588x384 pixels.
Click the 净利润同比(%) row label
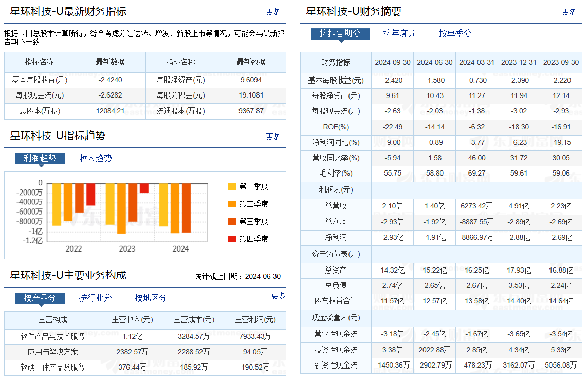(x=336, y=142)
